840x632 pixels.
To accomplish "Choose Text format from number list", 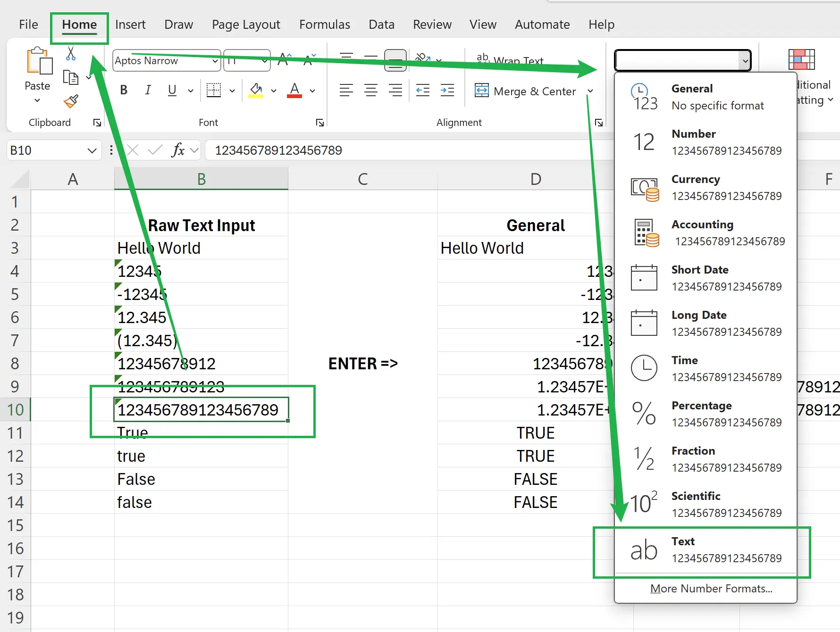I will coord(705,550).
